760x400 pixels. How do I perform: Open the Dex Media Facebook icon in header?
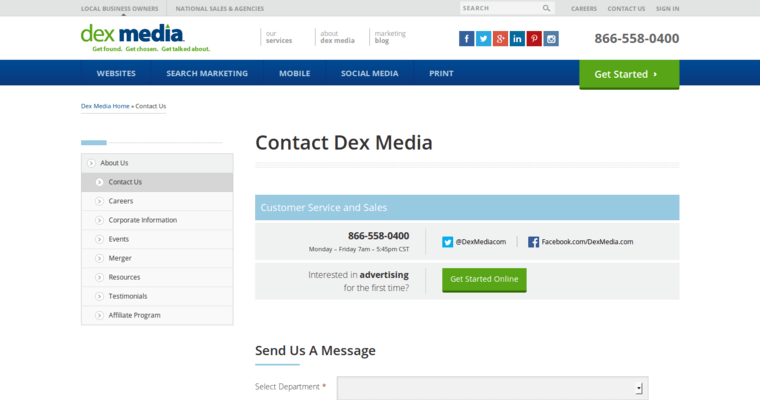pyautogui.click(x=466, y=39)
